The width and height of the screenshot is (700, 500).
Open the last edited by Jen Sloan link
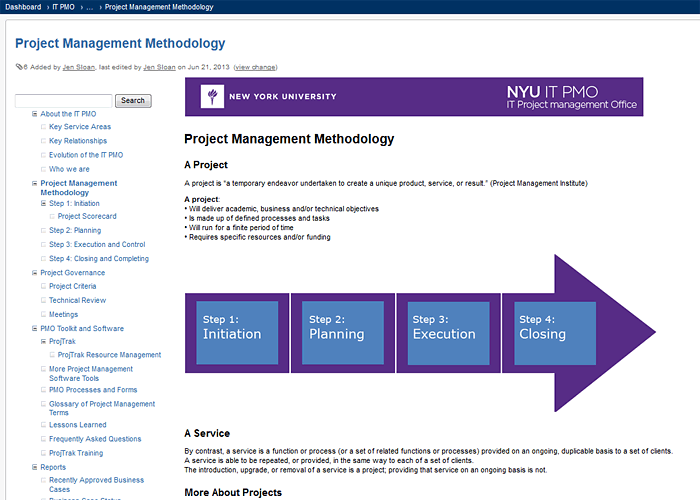click(159, 67)
